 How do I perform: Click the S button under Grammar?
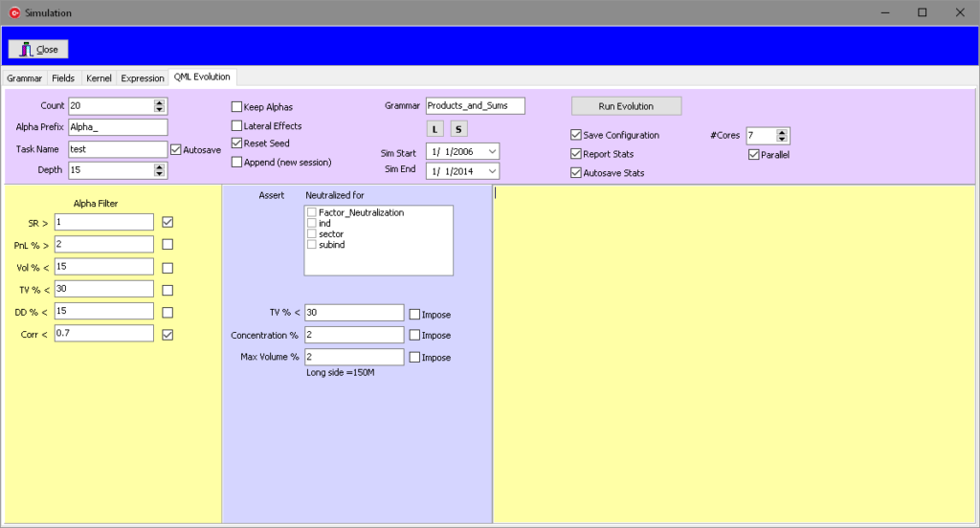458,129
